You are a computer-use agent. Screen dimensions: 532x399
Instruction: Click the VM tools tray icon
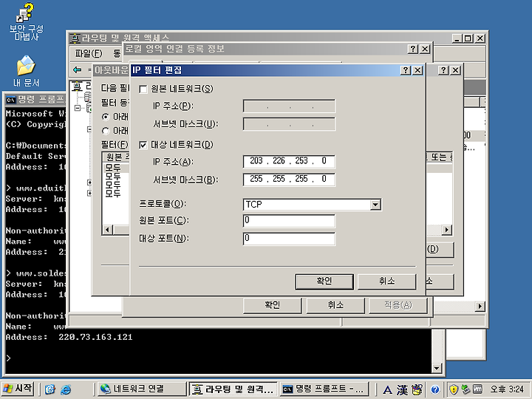(x=478, y=389)
